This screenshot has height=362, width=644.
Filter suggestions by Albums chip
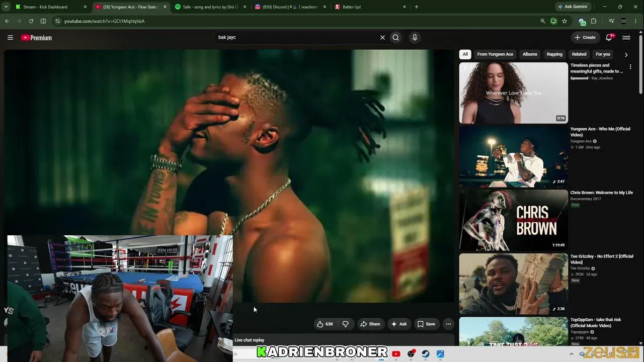pos(530,54)
